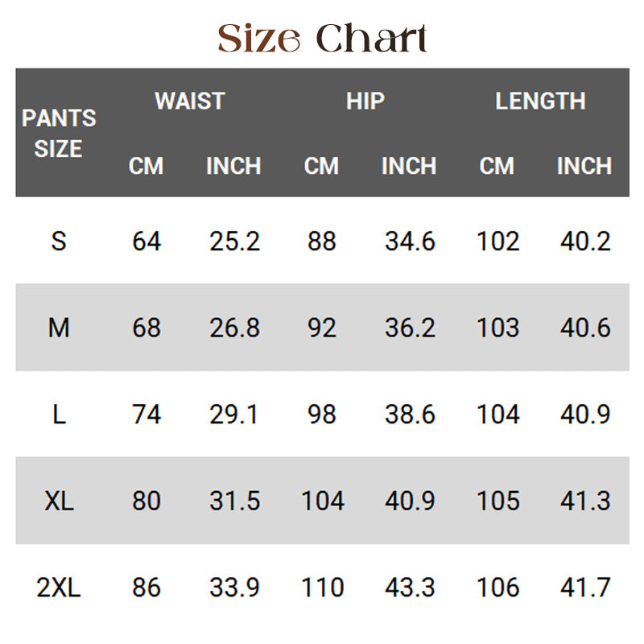Click the Size Chart title
The width and height of the screenshot is (644, 644).
(x=322, y=38)
